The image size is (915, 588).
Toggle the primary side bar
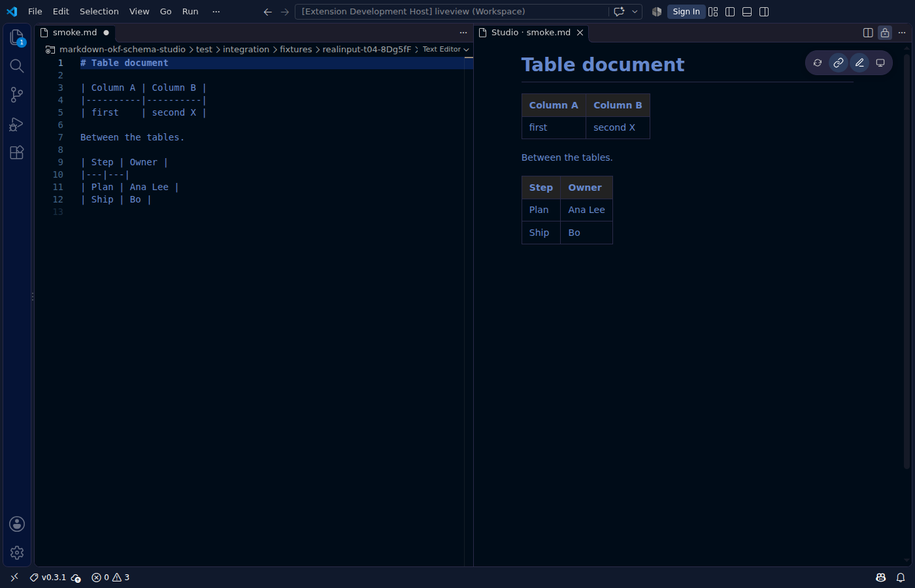click(x=730, y=12)
